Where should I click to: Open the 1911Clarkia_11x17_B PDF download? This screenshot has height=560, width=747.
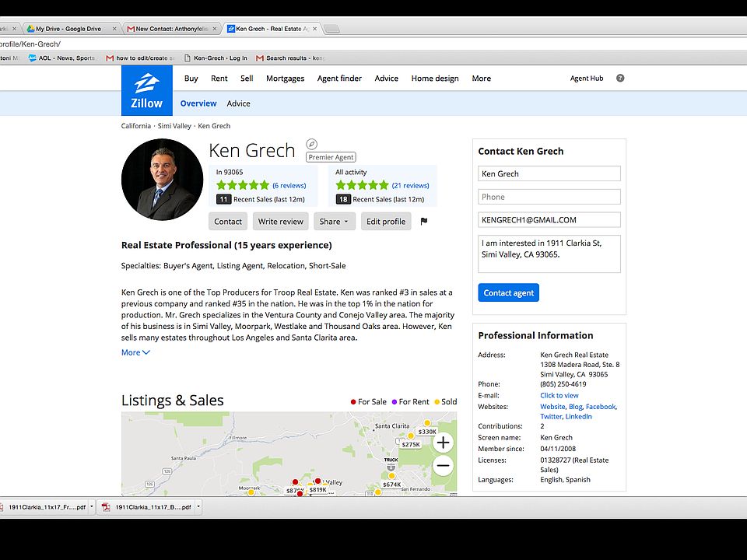click(x=147, y=507)
